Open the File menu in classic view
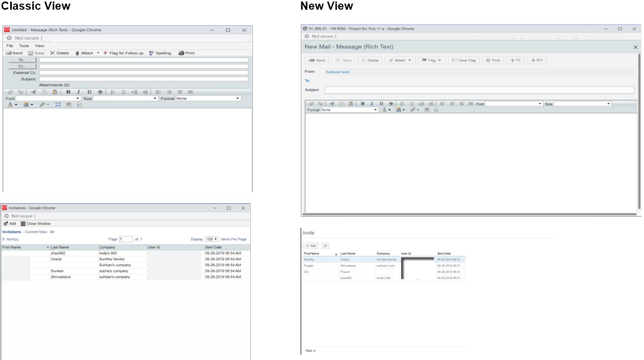The height and width of the screenshot is (360, 644). point(10,46)
